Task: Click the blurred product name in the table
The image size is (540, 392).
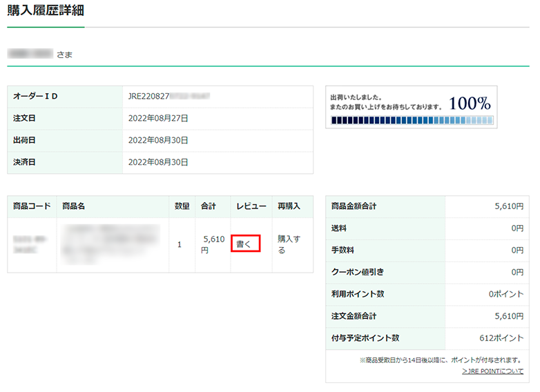Action: tap(110, 244)
